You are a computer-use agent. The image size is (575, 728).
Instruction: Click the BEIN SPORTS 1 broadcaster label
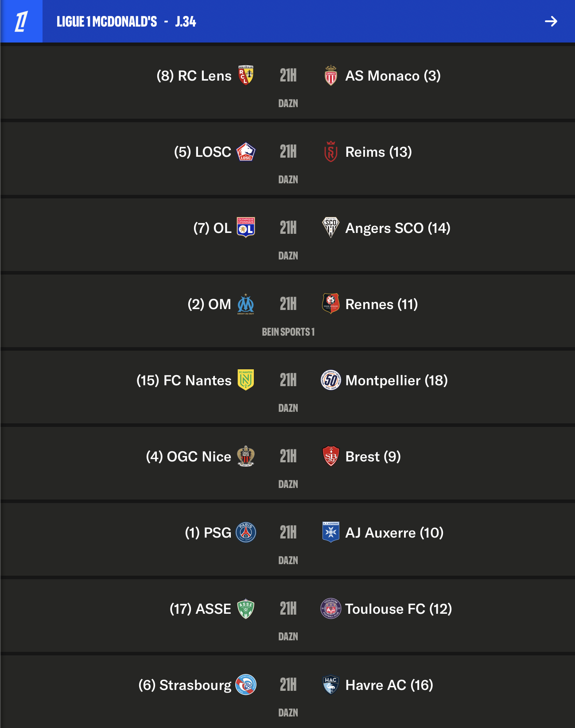click(288, 332)
